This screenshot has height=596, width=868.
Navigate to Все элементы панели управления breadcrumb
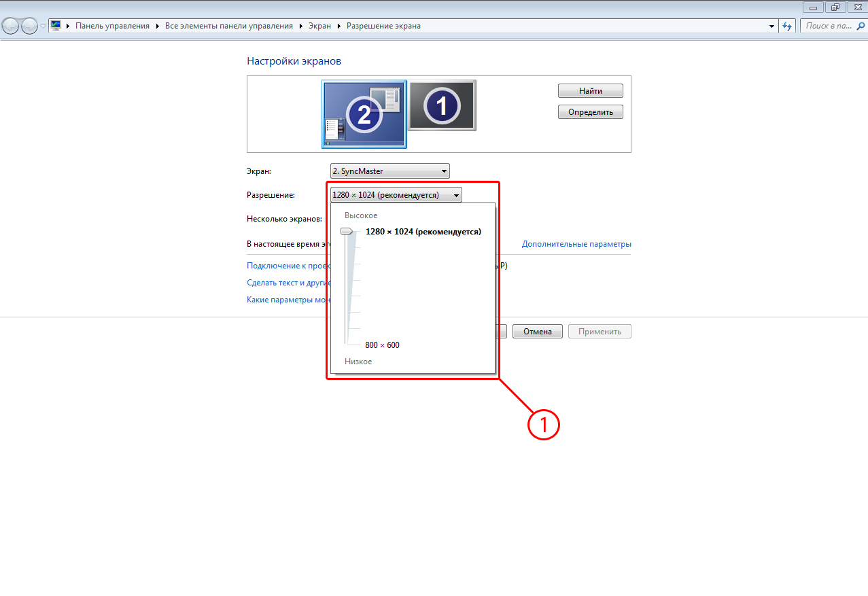[228, 26]
